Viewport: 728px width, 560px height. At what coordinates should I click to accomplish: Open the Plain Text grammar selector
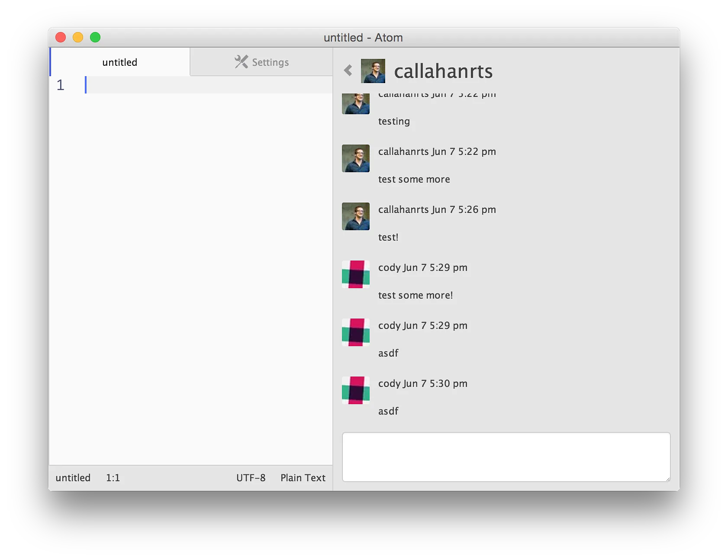click(x=303, y=478)
